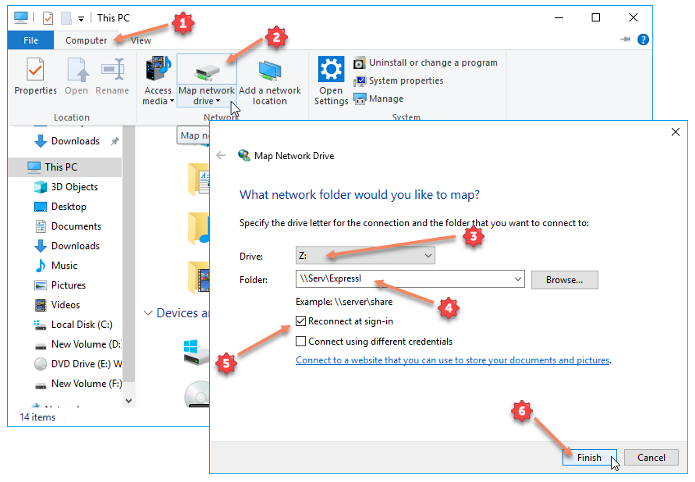Viewport: 695px width, 482px height.
Task: Switch to the Computer ribbon tab
Action: pyautogui.click(x=86, y=40)
